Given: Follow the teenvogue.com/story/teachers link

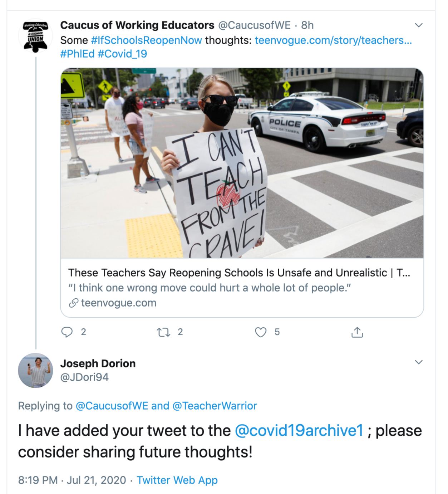Looking at the screenshot, I should pyautogui.click(x=333, y=40).
